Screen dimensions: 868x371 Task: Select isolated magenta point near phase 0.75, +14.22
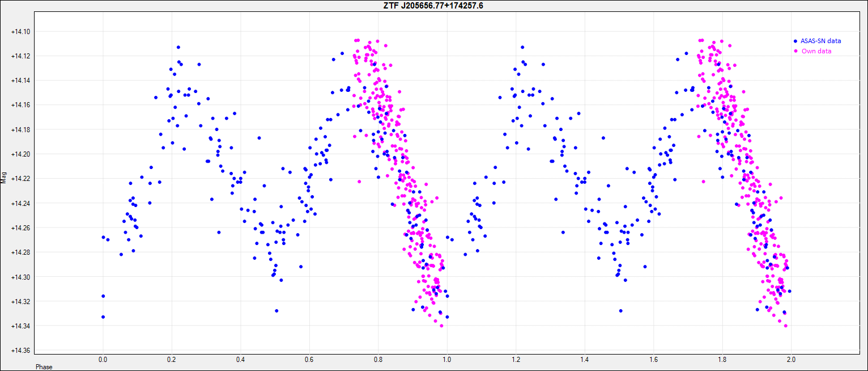[359, 182]
